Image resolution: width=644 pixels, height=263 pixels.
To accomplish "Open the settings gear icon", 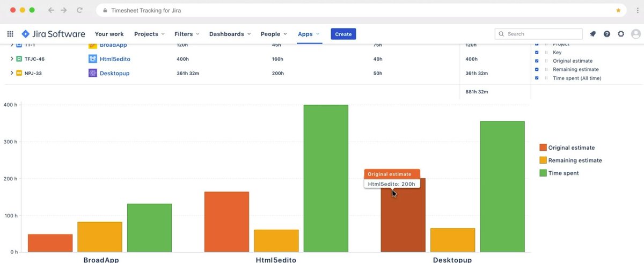I will pyautogui.click(x=621, y=34).
